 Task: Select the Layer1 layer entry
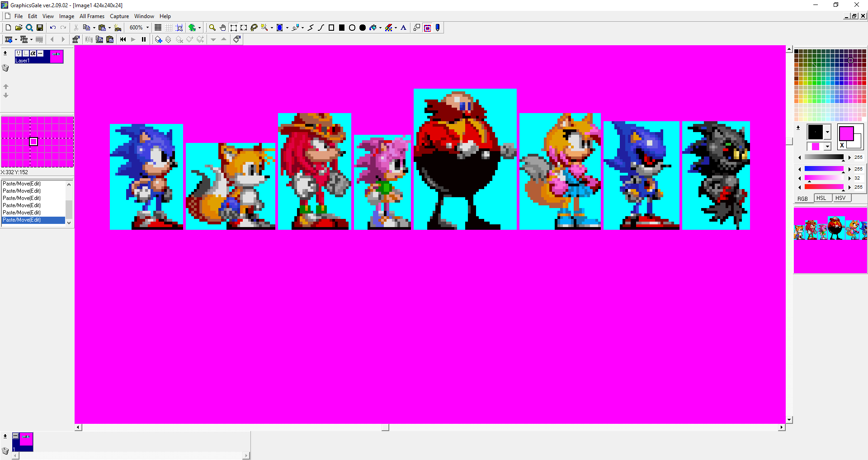(x=39, y=57)
